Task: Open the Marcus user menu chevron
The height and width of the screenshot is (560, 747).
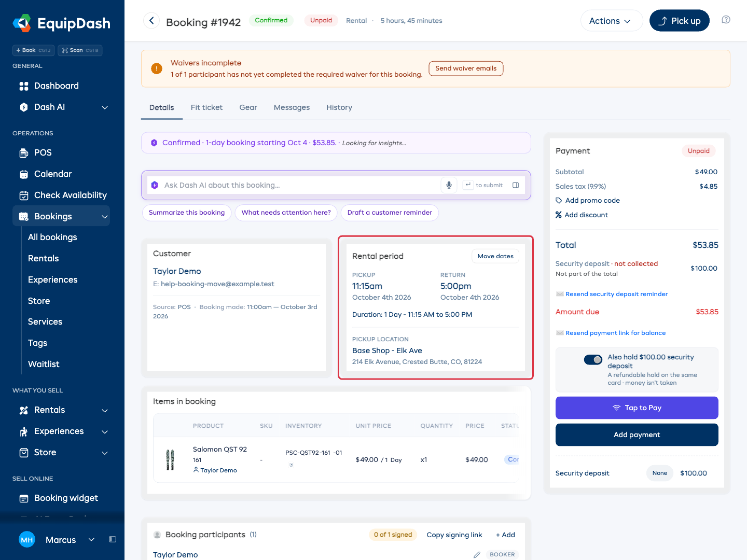Action: (91, 539)
